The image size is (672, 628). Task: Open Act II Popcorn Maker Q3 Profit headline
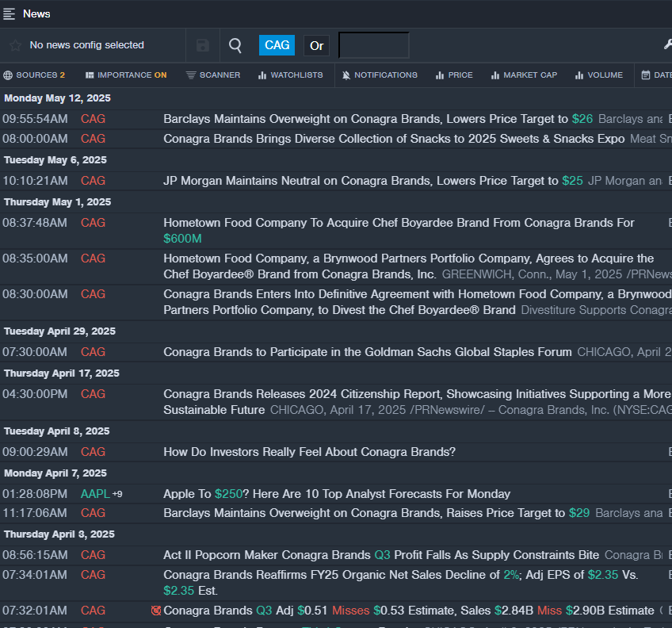(x=381, y=554)
